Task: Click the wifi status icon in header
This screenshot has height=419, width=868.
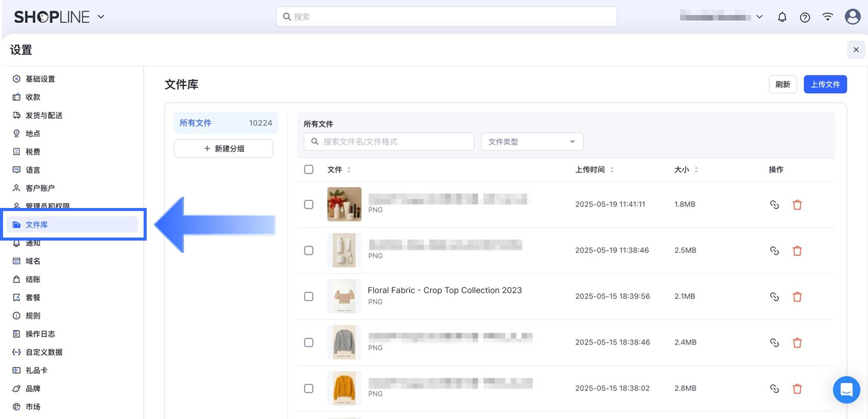Action: point(828,17)
